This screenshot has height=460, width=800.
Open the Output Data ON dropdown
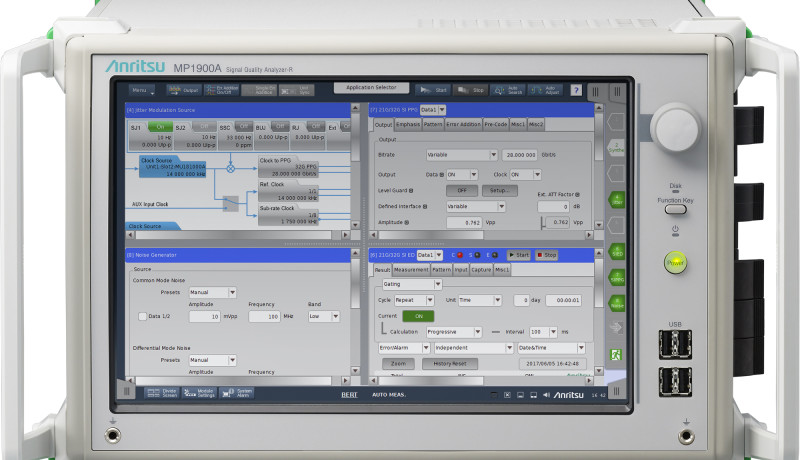462,174
